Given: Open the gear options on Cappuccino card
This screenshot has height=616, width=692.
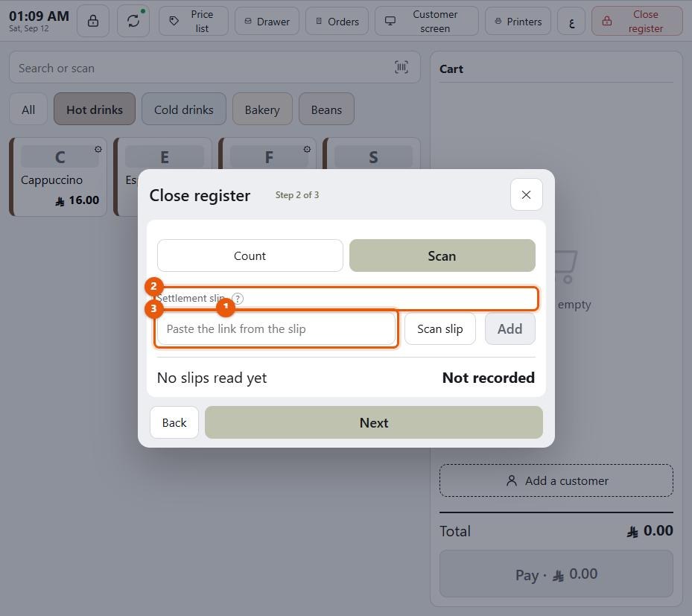Looking at the screenshot, I should [x=98, y=149].
